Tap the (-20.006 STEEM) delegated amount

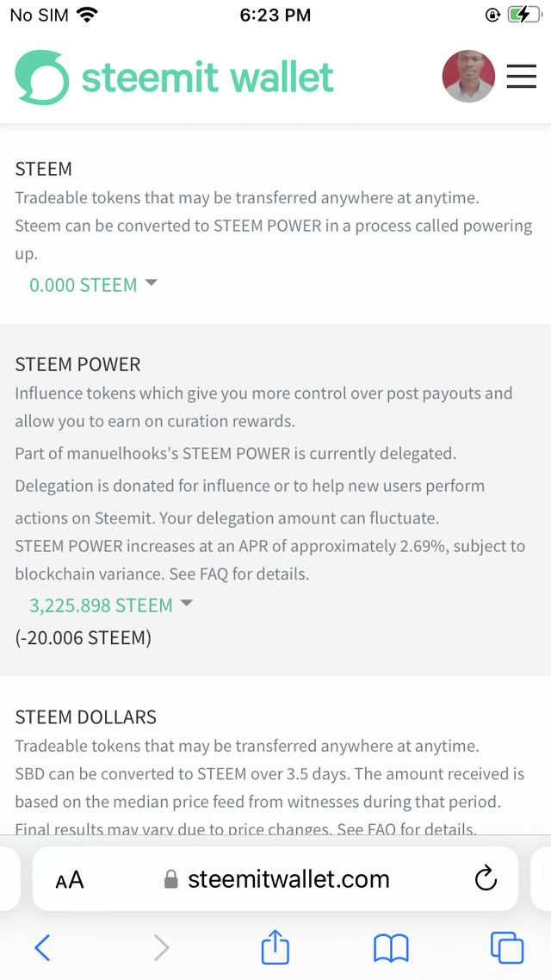click(x=83, y=638)
